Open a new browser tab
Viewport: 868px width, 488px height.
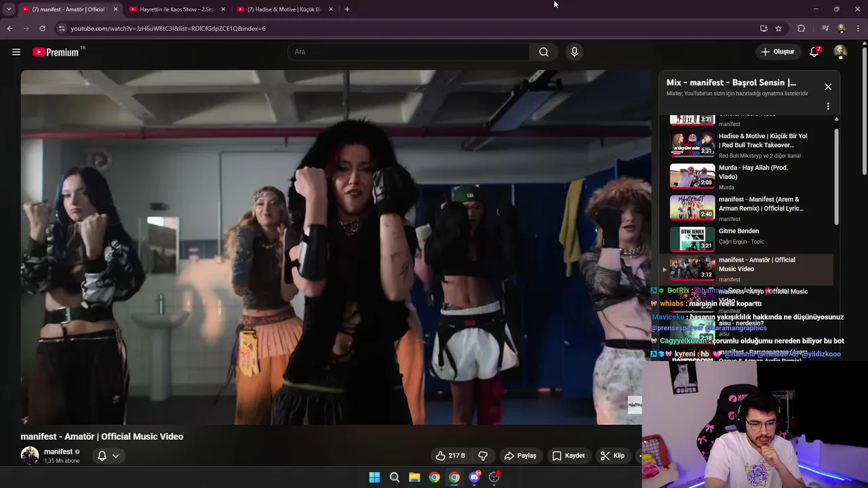pos(347,9)
